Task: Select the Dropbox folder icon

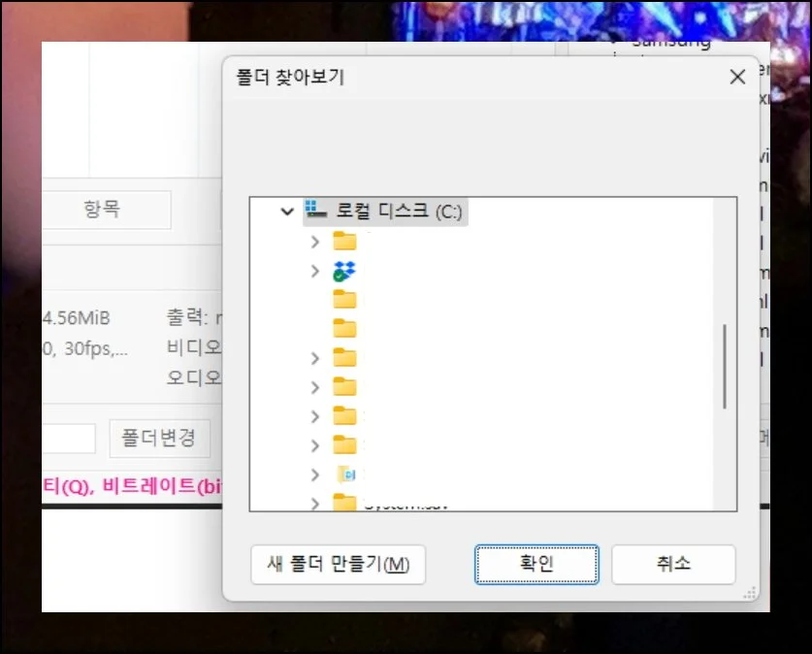Action: (x=344, y=271)
